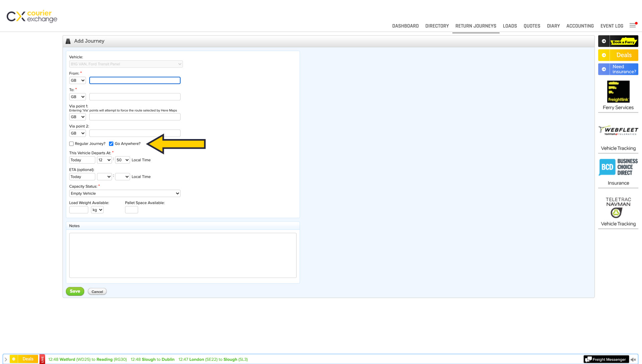The image size is (642, 364).
Task: Enable the Regular Journey checkbox
Action: (71, 144)
